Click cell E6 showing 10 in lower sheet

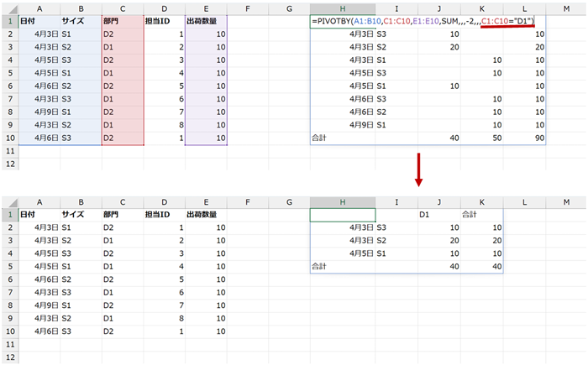click(x=206, y=279)
